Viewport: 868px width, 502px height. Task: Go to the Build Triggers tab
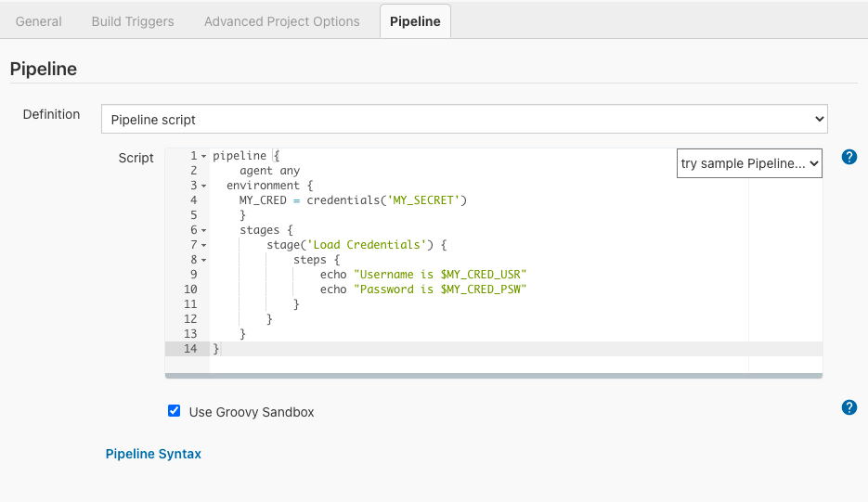tap(133, 21)
